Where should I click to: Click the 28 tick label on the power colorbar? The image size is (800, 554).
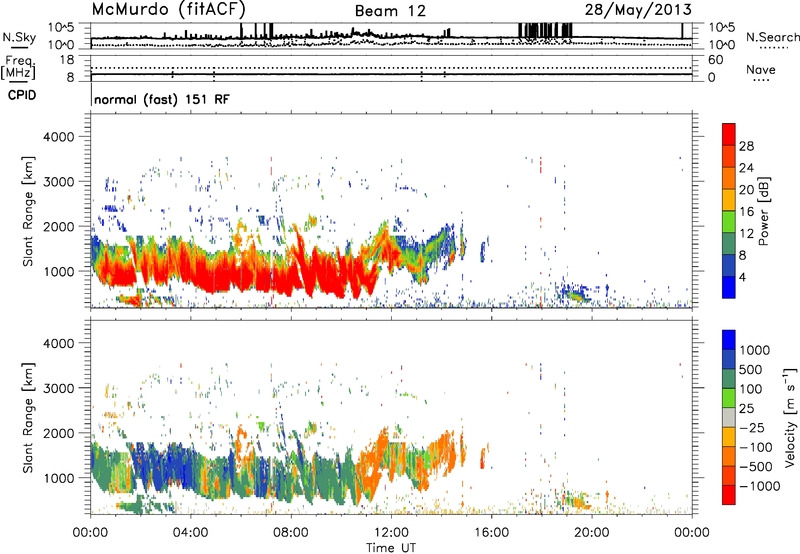coord(746,146)
